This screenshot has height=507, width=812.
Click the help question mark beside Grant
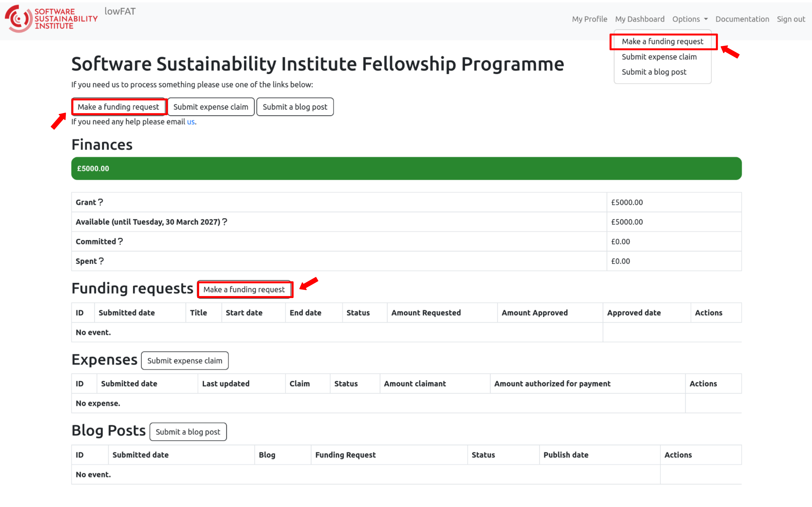[100, 202]
